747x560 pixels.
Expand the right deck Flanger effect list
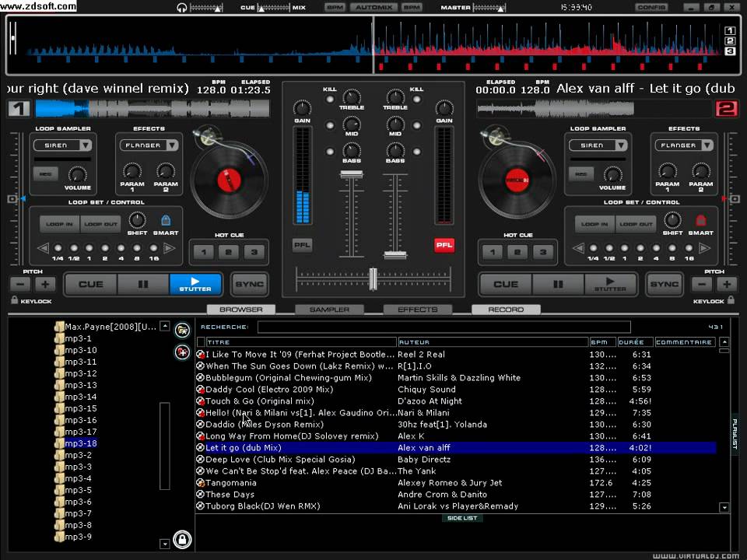click(x=708, y=145)
